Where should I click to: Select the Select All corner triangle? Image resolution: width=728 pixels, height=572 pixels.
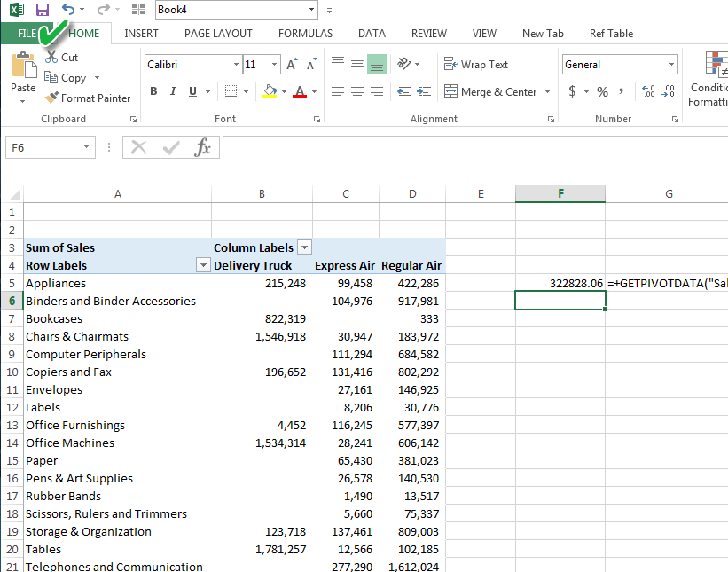tap(15, 193)
